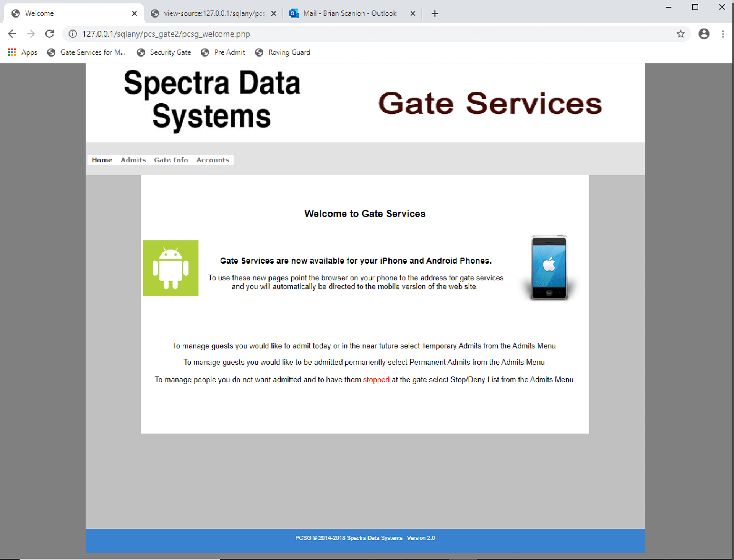The image size is (734, 560).
Task: Click the address bar URL field
Action: (x=344, y=34)
